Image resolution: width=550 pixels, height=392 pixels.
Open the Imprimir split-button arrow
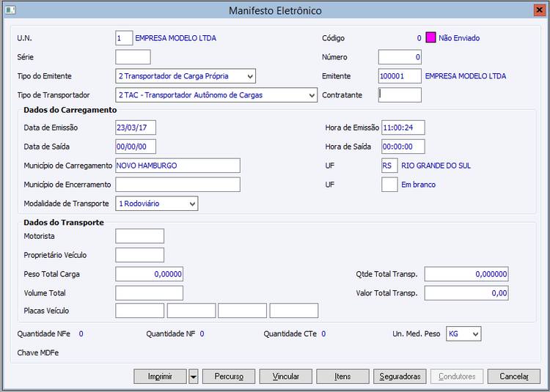click(x=194, y=377)
